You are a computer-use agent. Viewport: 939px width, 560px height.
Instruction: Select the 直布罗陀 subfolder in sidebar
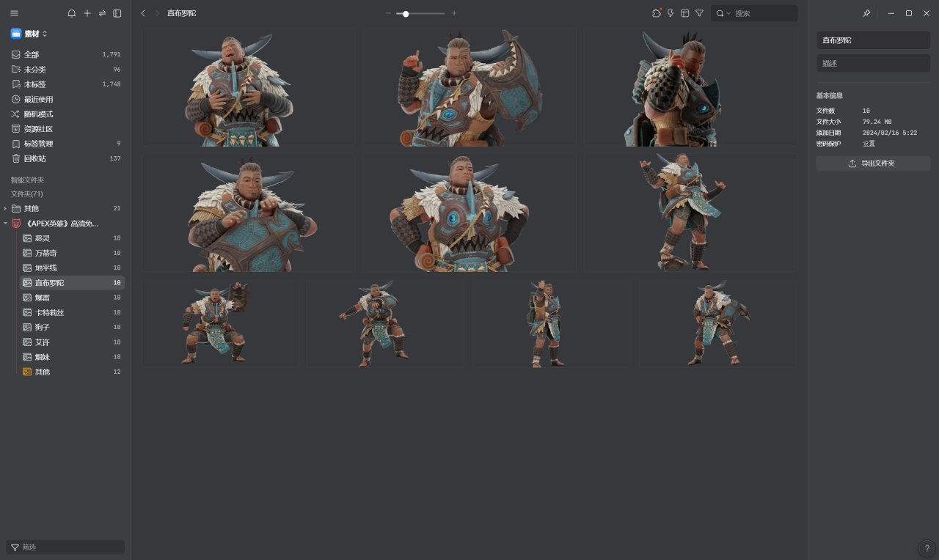(71, 283)
